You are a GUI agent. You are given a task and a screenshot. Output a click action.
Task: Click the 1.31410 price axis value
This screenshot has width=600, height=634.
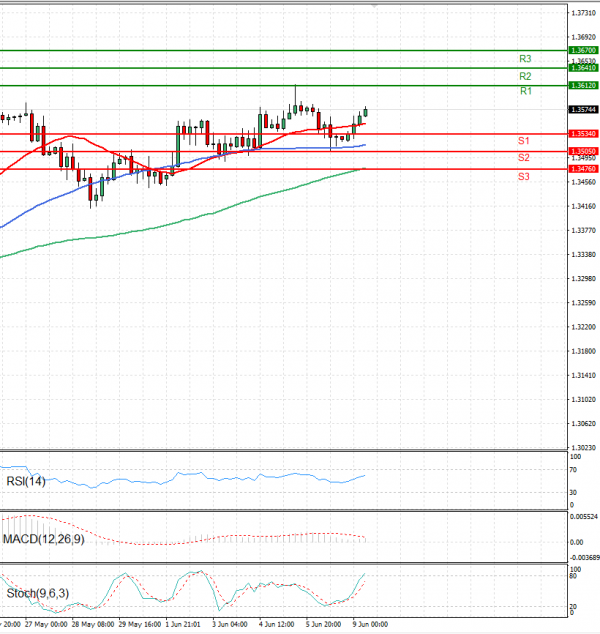pos(583,376)
